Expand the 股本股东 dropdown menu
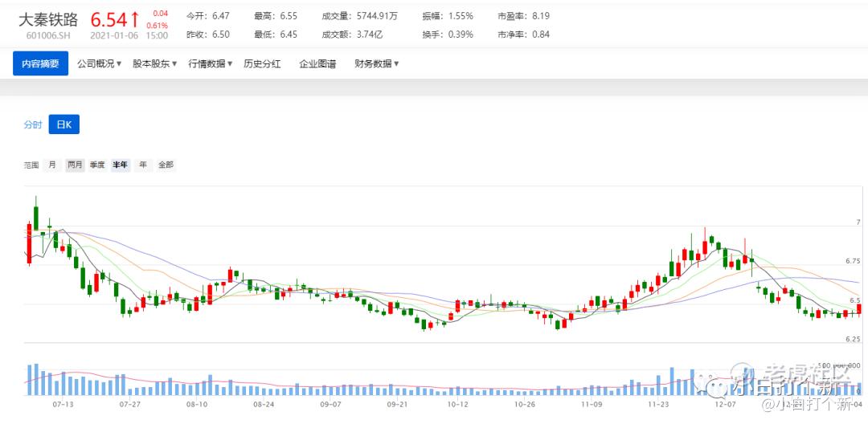 154,63
